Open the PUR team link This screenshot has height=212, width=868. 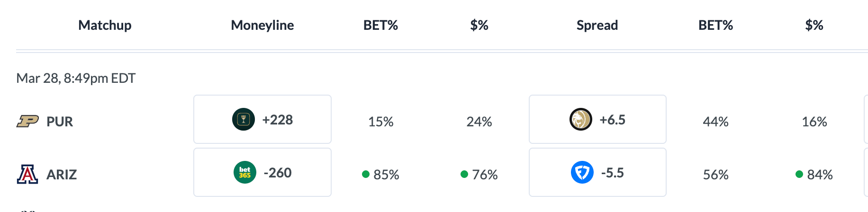point(60,122)
